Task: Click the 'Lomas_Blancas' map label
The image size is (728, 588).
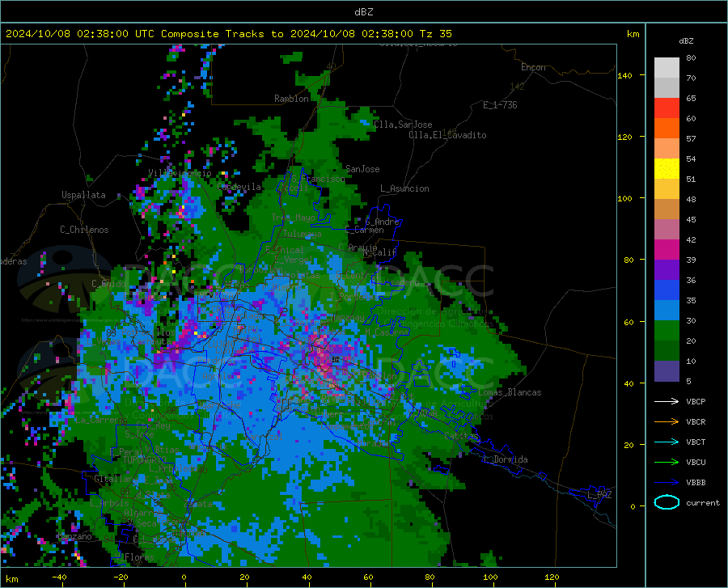Action: click(510, 392)
